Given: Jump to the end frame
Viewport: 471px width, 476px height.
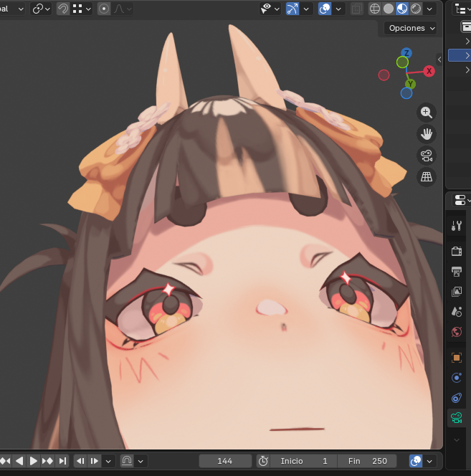Looking at the screenshot, I should tap(62, 461).
